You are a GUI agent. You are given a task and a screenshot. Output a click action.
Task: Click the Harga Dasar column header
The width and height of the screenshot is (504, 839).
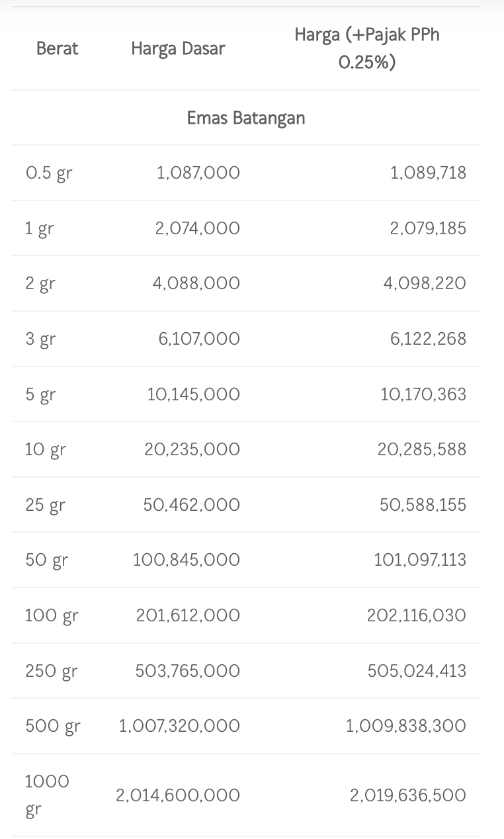point(178,48)
